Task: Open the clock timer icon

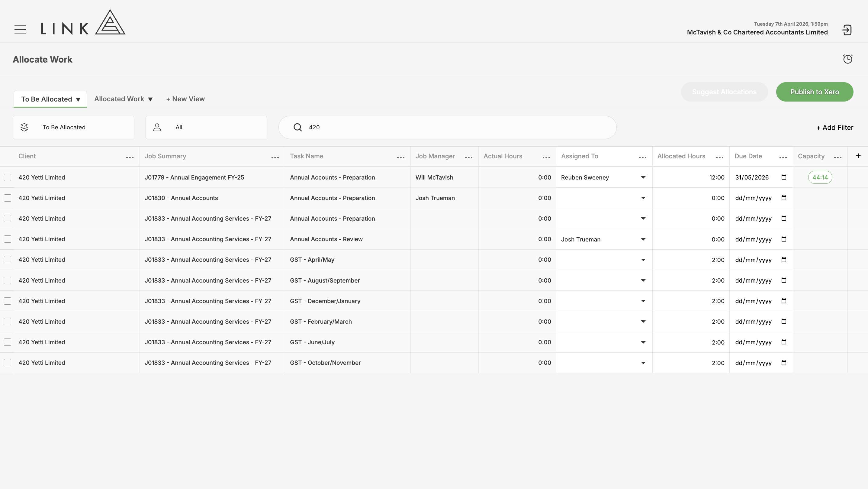Action: click(847, 59)
